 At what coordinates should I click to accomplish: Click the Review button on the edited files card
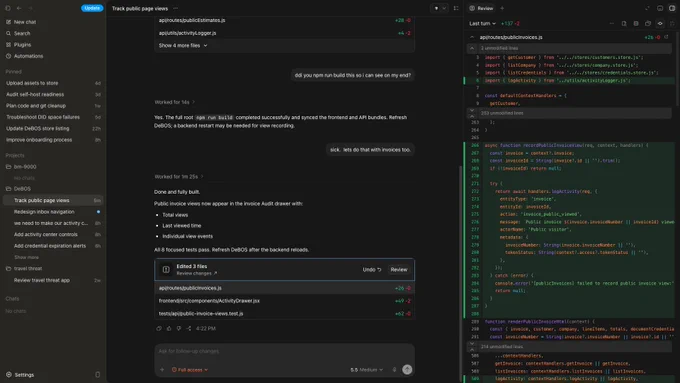coord(399,270)
